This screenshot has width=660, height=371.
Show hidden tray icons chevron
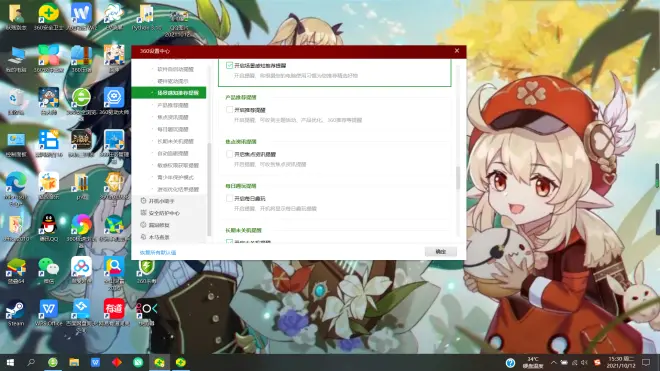(x=554, y=362)
